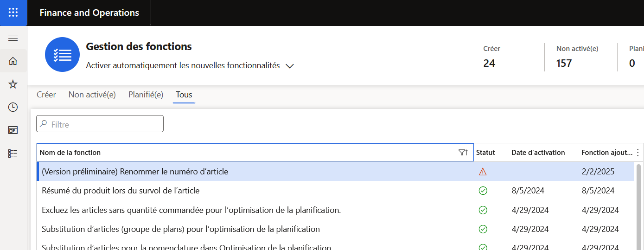Viewport: 644px width, 250px height.
Task: Expand the hamburger navigation pane
Action: pyautogui.click(x=13, y=38)
